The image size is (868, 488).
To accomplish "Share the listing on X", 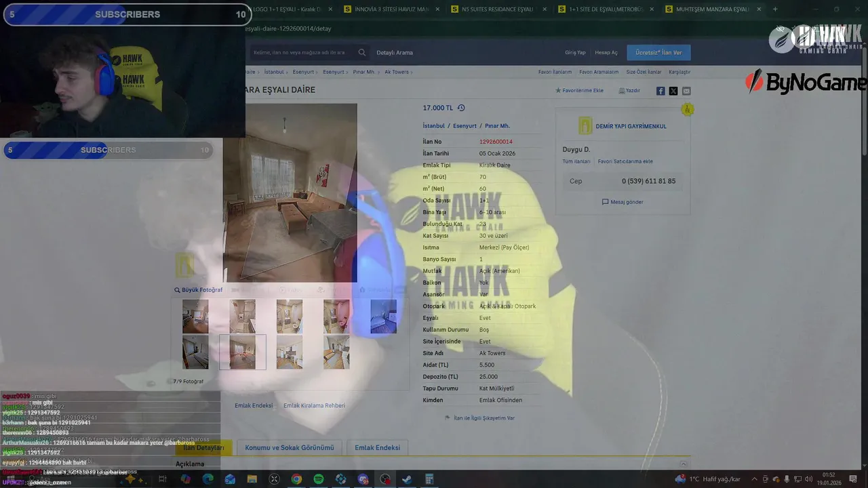I will click(673, 91).
